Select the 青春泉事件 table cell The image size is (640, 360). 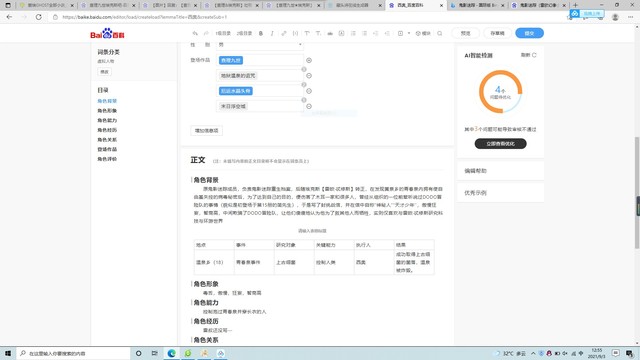(253, 262)
